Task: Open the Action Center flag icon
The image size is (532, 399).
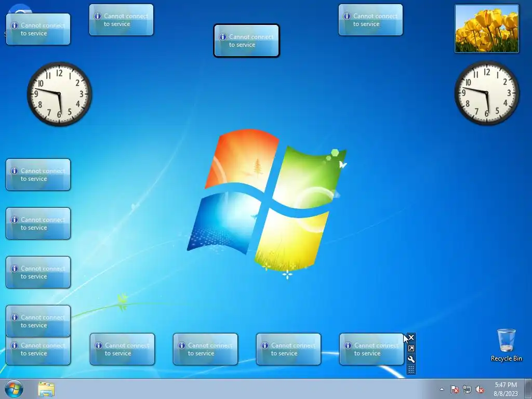Action: [x=455, y=389]
